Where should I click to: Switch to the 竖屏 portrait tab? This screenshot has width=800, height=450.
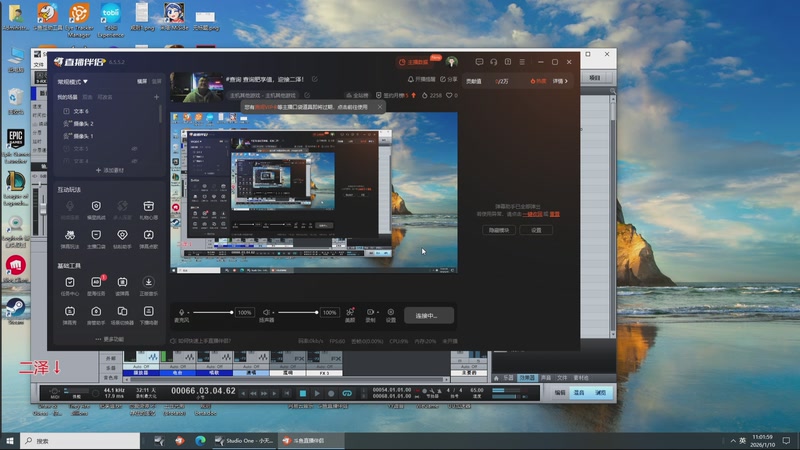pos(156,81)
